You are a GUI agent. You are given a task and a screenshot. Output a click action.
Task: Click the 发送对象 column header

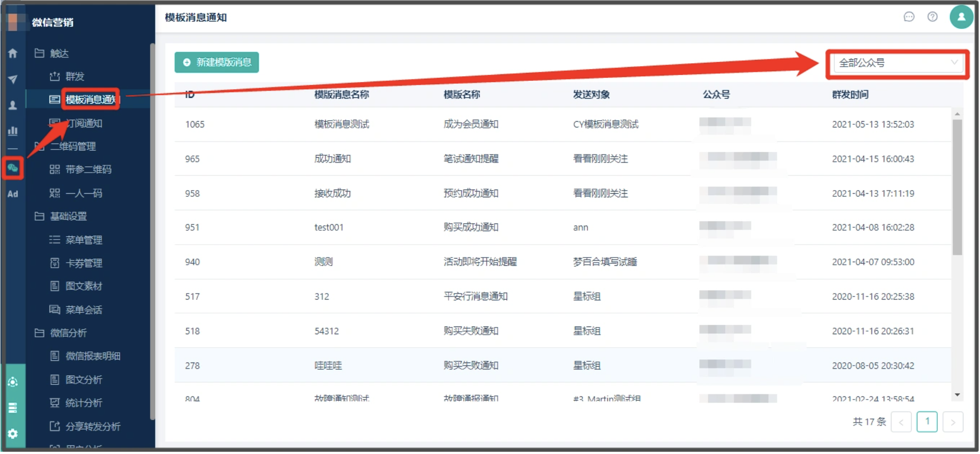coord(591,95)
